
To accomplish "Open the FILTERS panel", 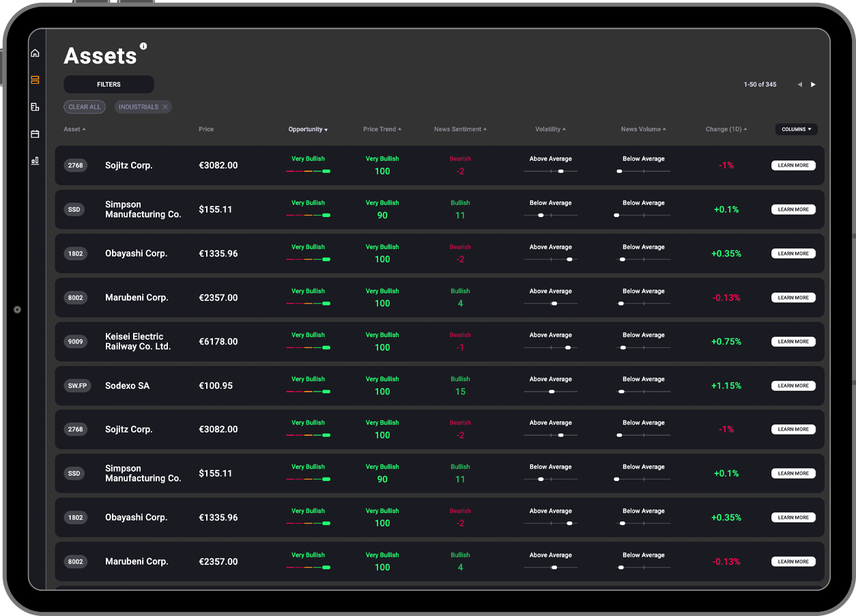I will (109, 84).
